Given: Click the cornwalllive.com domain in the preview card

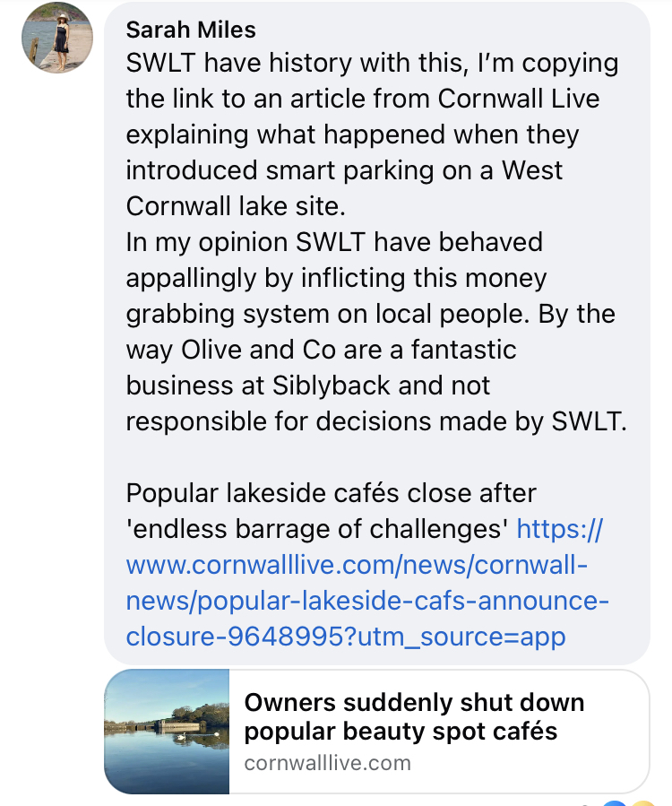Looking at the screenshot, I should coord(328,763).
